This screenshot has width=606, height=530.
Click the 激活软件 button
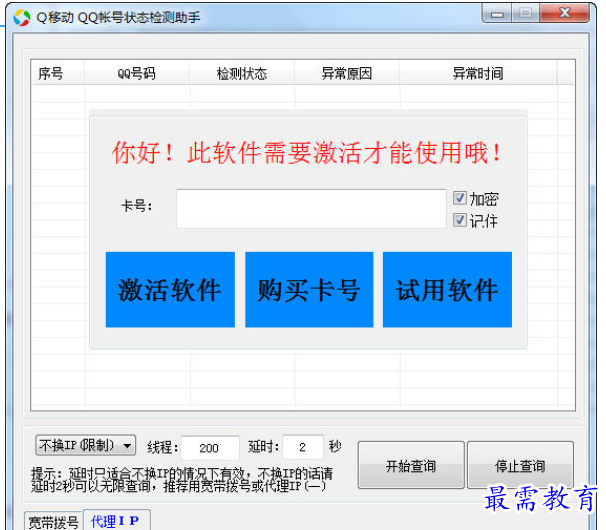click(x=170, y=290)
